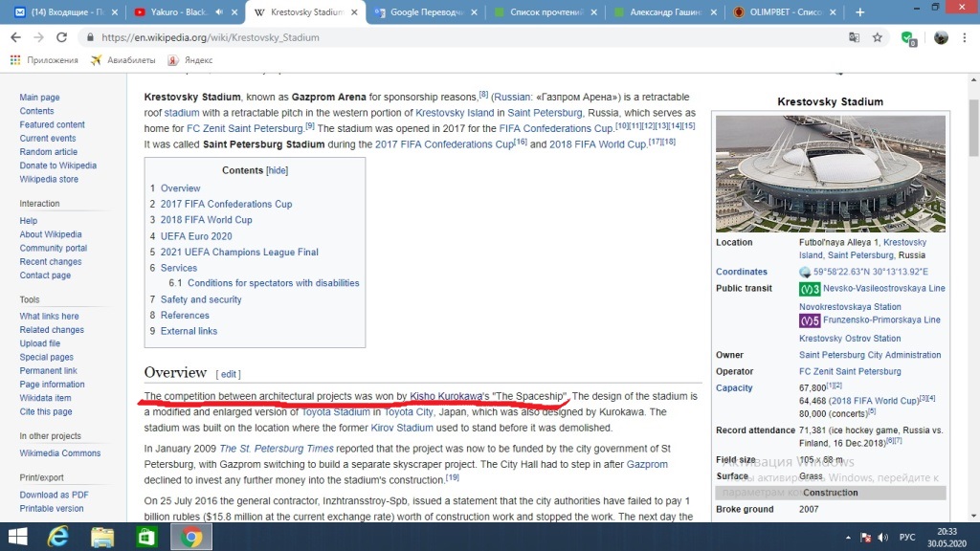Click the What links here tool link
The width and height of the screenshot is (980, 551).
(x=49, y=316)
